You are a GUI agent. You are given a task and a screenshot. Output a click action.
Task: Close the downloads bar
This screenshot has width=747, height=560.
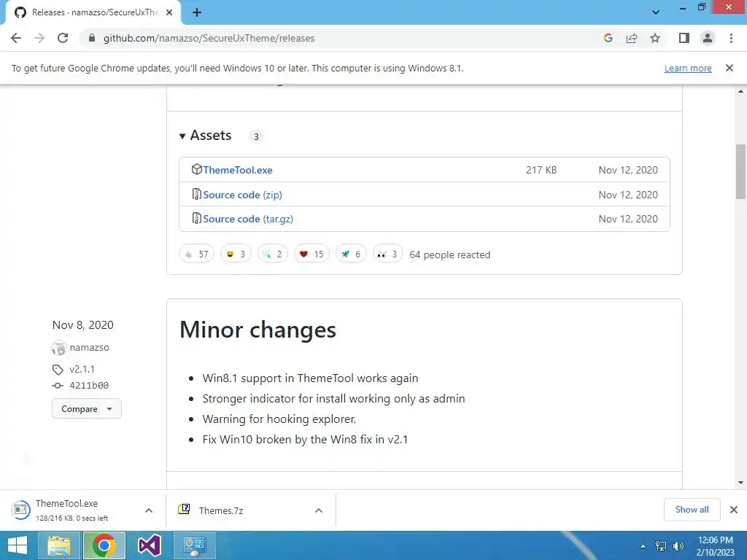point(734,510)
